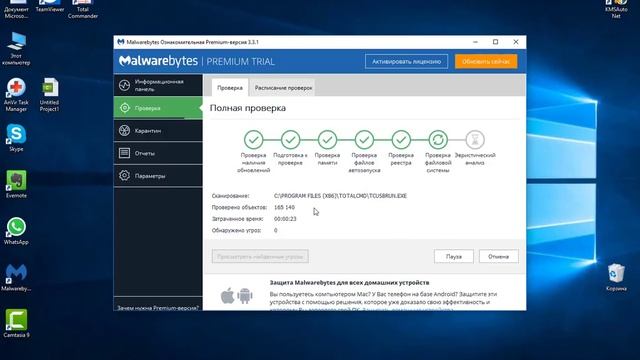The width and height of the screenshot is (640, 360).
Task: Click the Подготовка к проверке step icon
Action: (291, 140)
